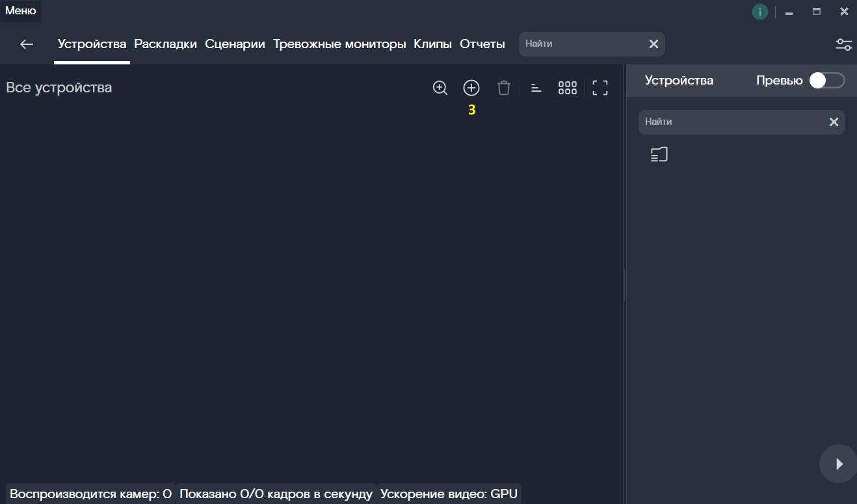Add a device with the plus icon
This screenshot has height=504, width=857.
(x=471, y=88)
